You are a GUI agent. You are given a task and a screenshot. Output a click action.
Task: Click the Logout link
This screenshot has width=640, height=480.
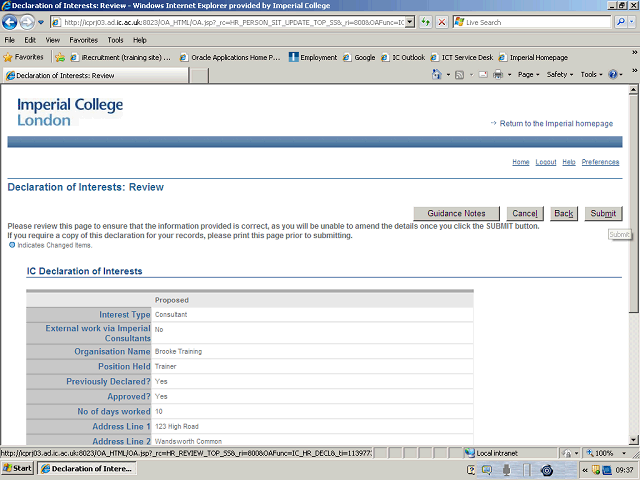[546, 162]
